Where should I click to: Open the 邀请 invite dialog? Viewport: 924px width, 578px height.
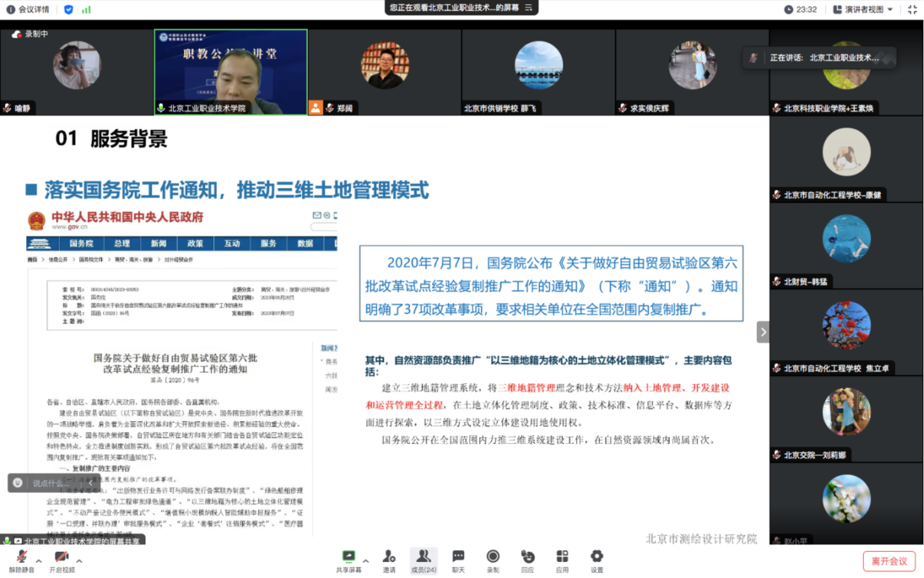coord(389,561)
